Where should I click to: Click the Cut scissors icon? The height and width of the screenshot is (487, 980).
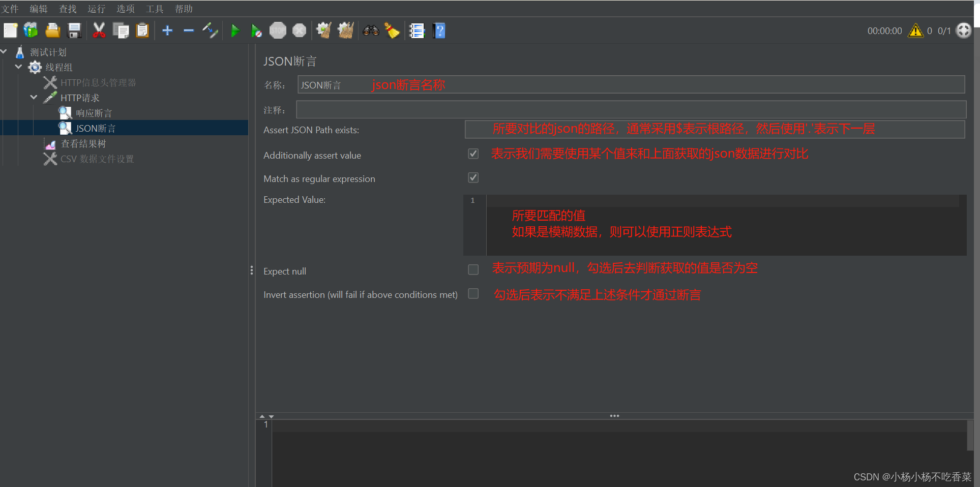coord(99,31)
